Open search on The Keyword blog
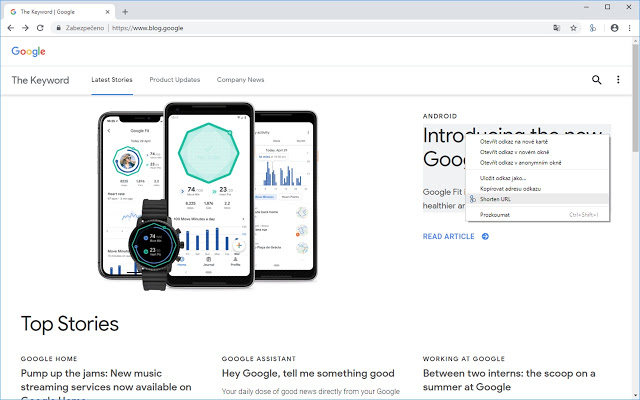The image size is (640, 400). point(596,80)
